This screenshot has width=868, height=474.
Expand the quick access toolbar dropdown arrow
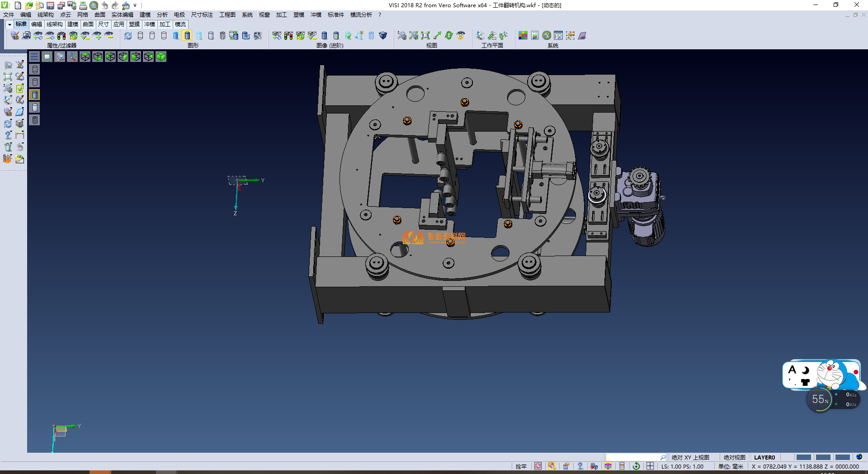pyautogui.click(x=135, y=5)
